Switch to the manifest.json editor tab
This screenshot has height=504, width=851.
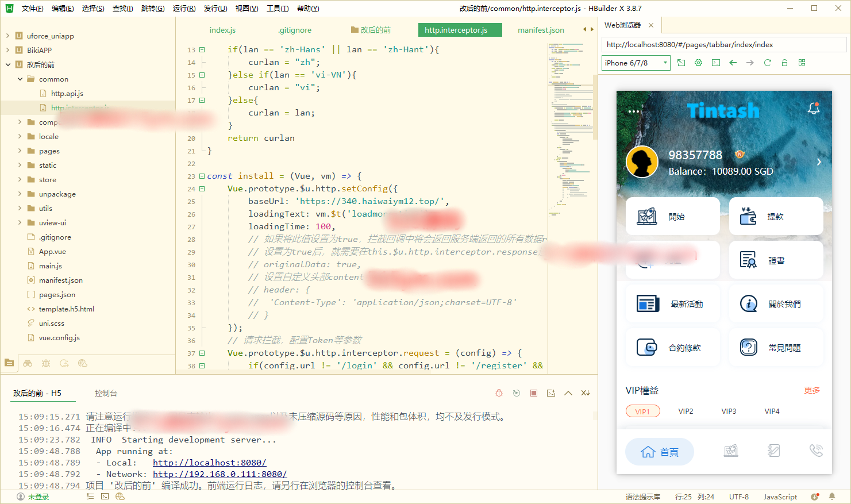coord(540,30)
